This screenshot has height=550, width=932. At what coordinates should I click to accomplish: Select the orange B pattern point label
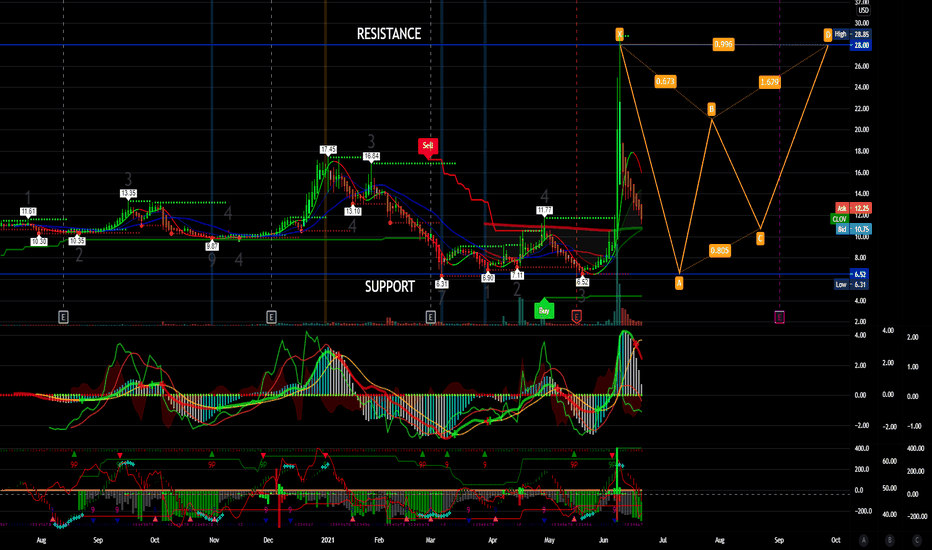[711, 109]
